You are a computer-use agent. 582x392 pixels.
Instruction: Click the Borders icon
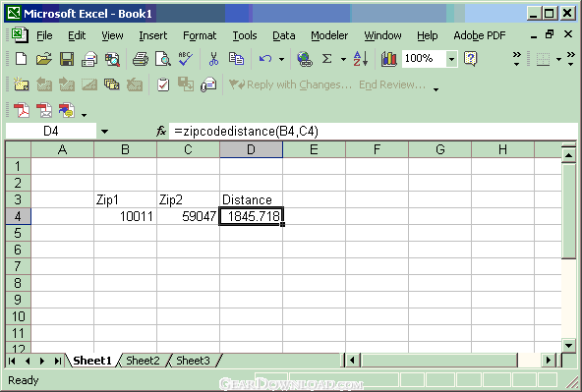pos(543,59)
